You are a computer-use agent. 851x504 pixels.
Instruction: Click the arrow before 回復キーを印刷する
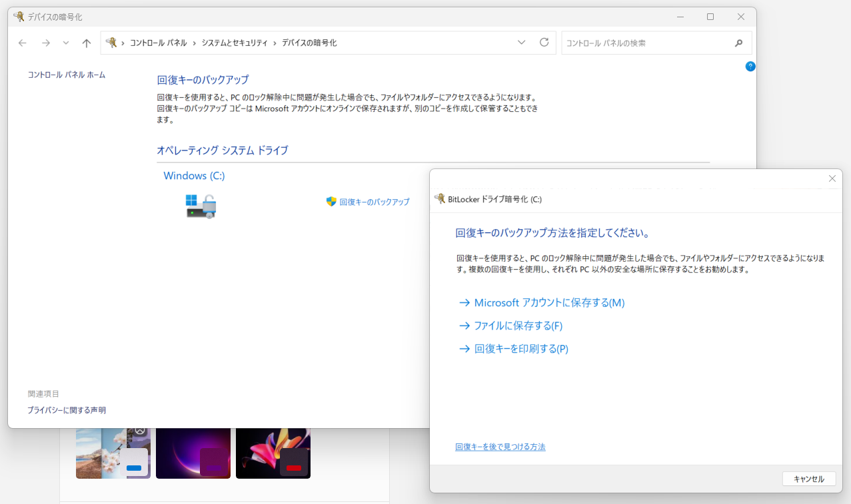pos(464,348)
